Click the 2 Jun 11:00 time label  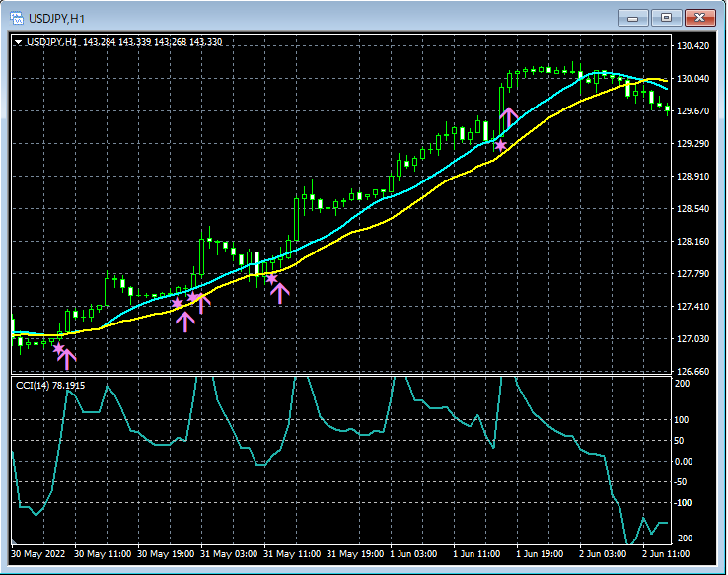tap(666, 554)
